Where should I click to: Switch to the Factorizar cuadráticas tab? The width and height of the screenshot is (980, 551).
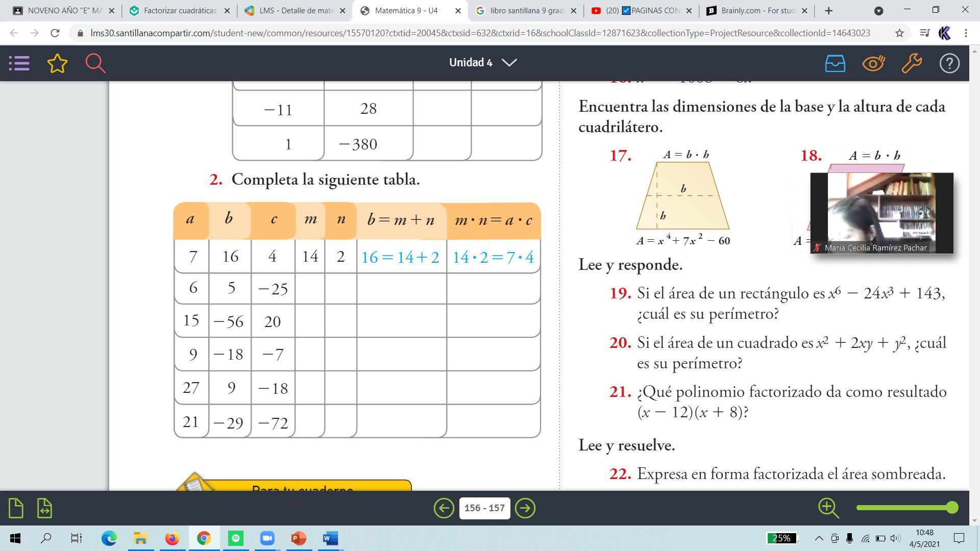180,10
